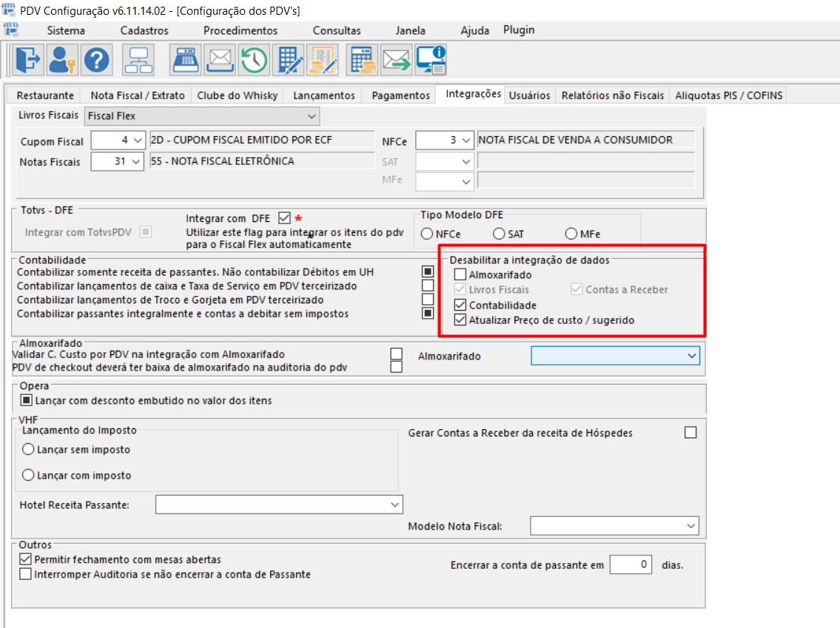The height and width of the screenshot is (628, 840).
Task: Check Gerar Contas a Receber da receita de Hóspedes
Action: [x=691, y=433]
